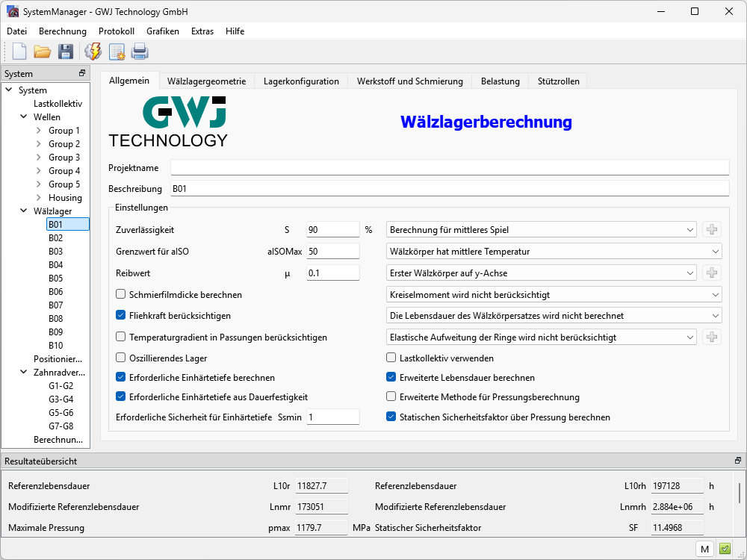Click the Projektname input field

coord(449,167)
